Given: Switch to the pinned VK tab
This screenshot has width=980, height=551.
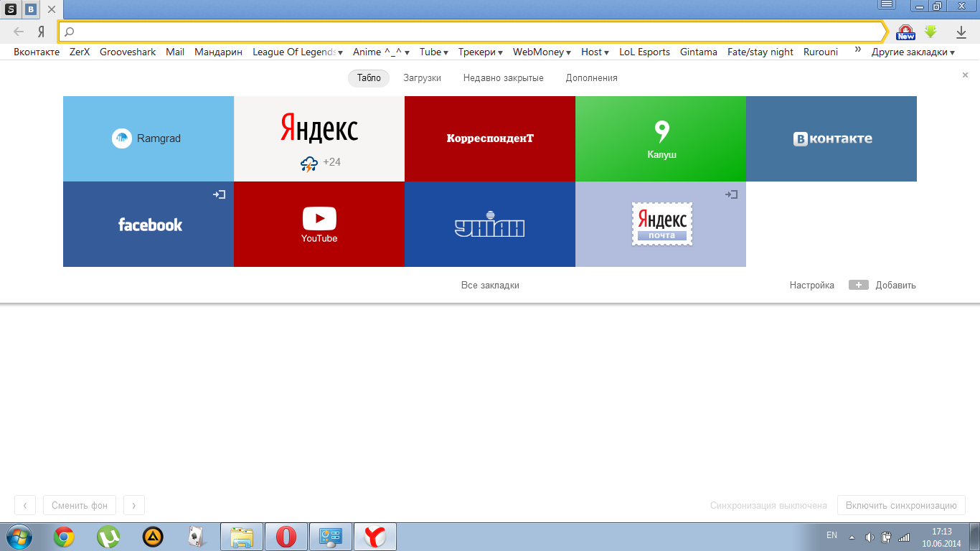Looking at the screenshot, I should 31,9.
